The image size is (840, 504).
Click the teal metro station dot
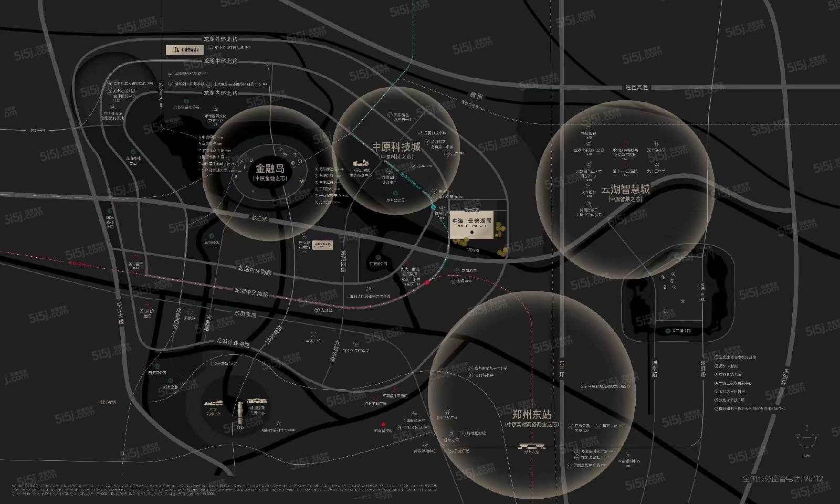pyautogui.click(x=433, y=208)
